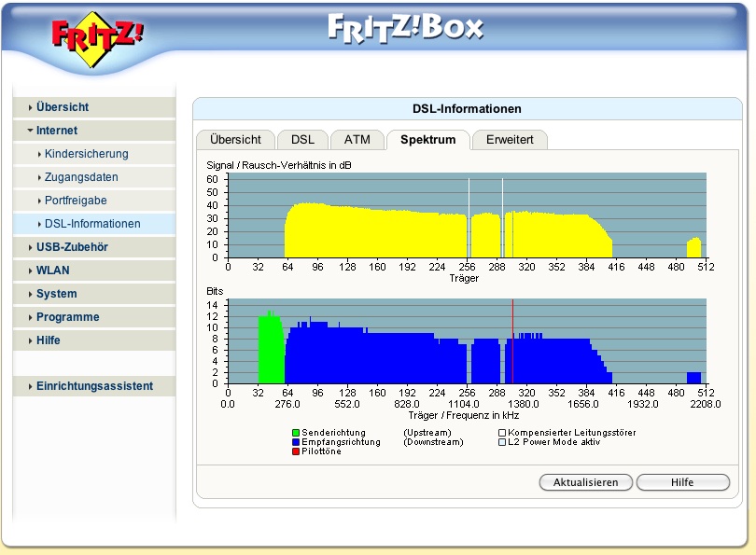Screen dimensions: 756x555
Task: Switch to the Erweitert tab
Action: point(510,140)
